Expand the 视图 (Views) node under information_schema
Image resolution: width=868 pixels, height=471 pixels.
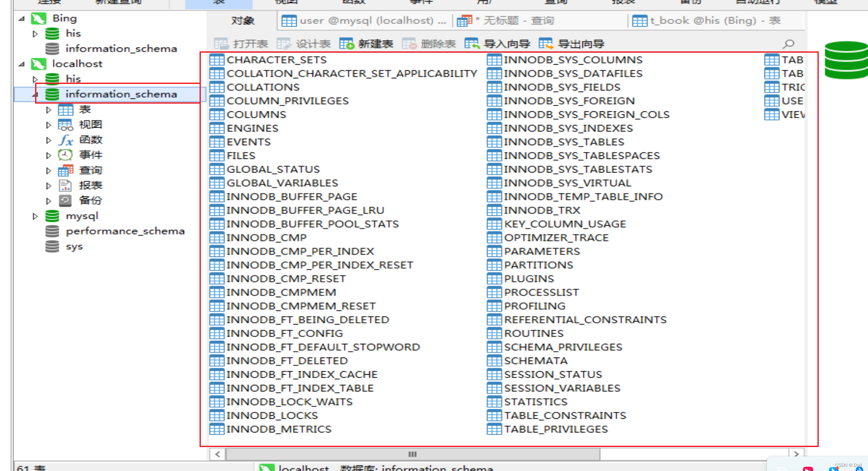(x=49, y=124)
